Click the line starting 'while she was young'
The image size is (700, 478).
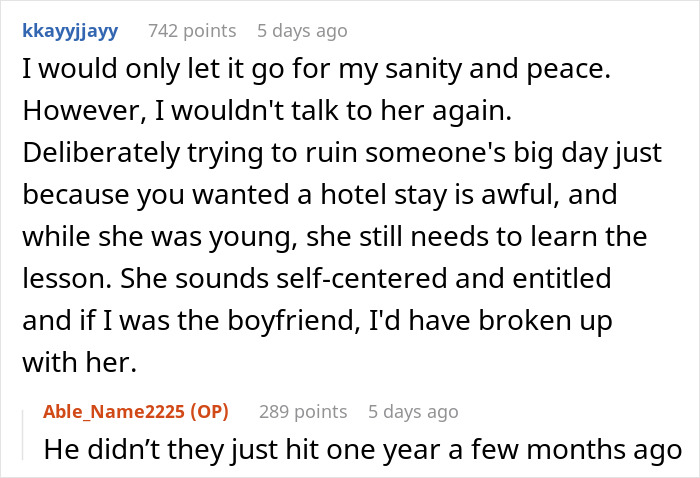(x=334, y=237)
